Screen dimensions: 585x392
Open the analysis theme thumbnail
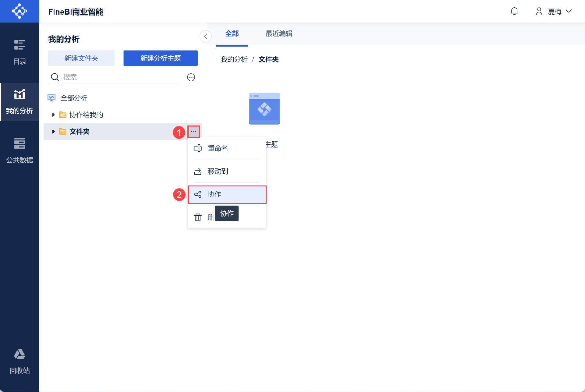coord(264,108)
